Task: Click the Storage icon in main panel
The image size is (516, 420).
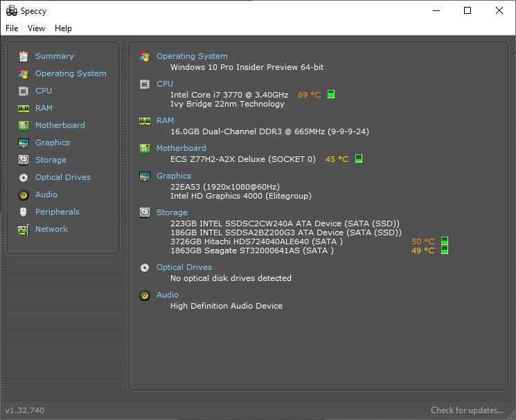Action: point(145,212)
